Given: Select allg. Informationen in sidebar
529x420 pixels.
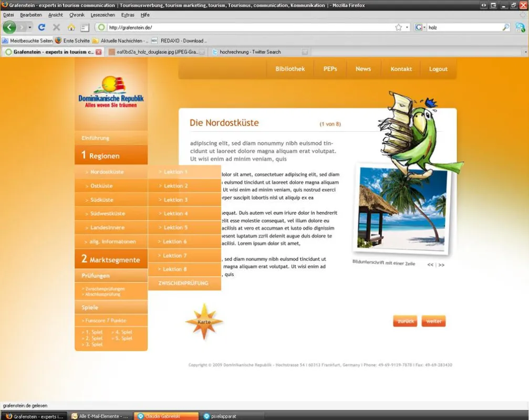Looking at the screenshot, I should (111, 241).
